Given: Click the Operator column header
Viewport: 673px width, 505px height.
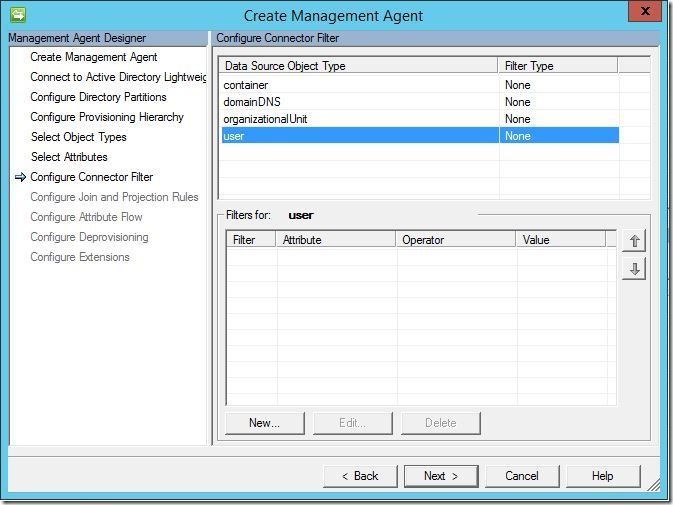Looking at the screenshot, I should [455, 239].
